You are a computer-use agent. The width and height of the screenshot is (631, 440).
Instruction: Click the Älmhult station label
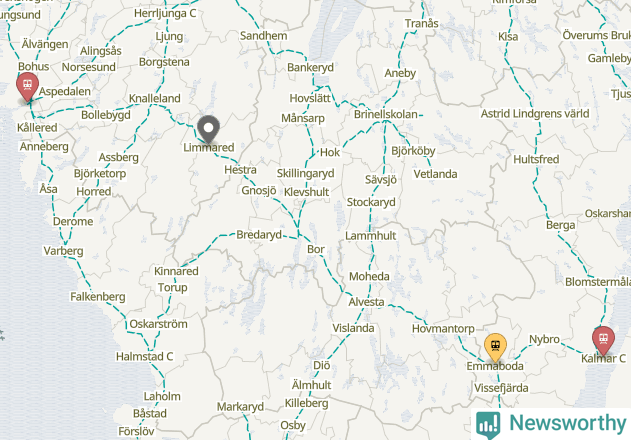click(x=311, y=385)
